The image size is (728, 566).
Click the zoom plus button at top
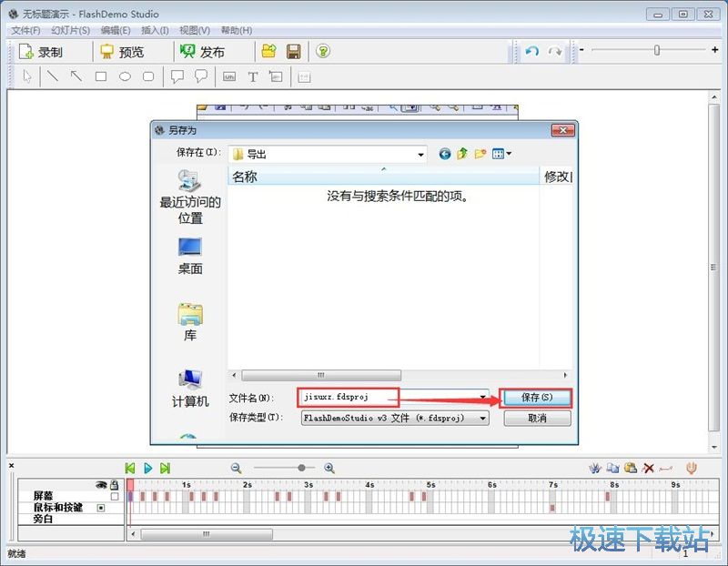[714, 49]
